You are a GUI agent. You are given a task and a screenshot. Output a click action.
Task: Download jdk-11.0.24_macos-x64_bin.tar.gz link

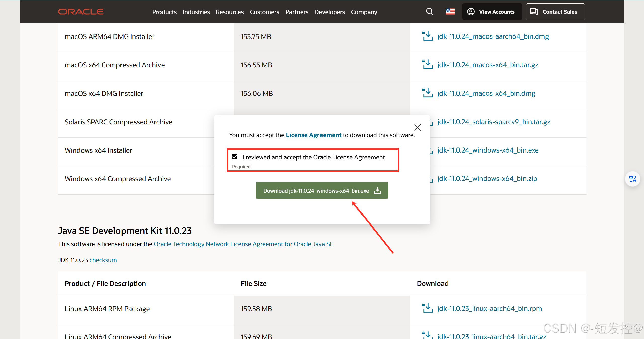click(x=488, y=65)
